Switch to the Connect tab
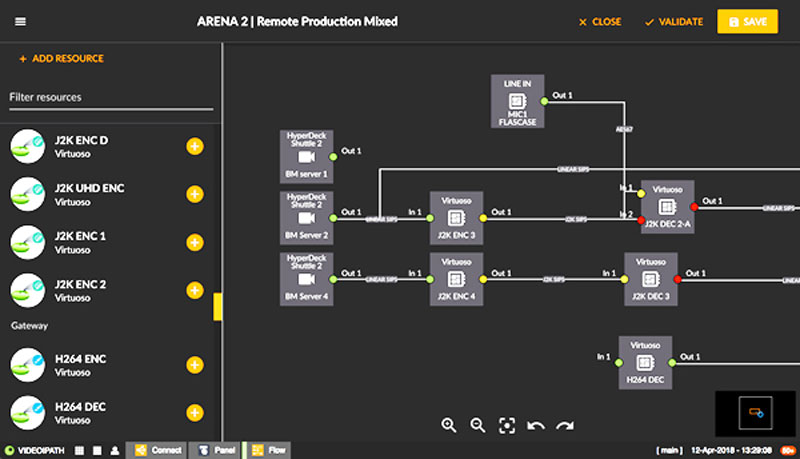This screenshot has width=800, height=459. pyautogui.click(x=159, y=450)
